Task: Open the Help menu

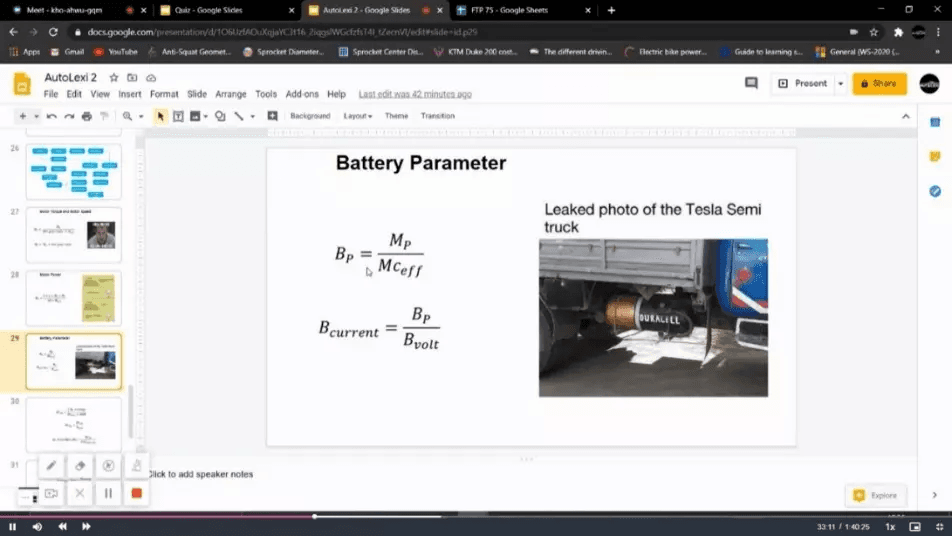Action: pos(336,94)
